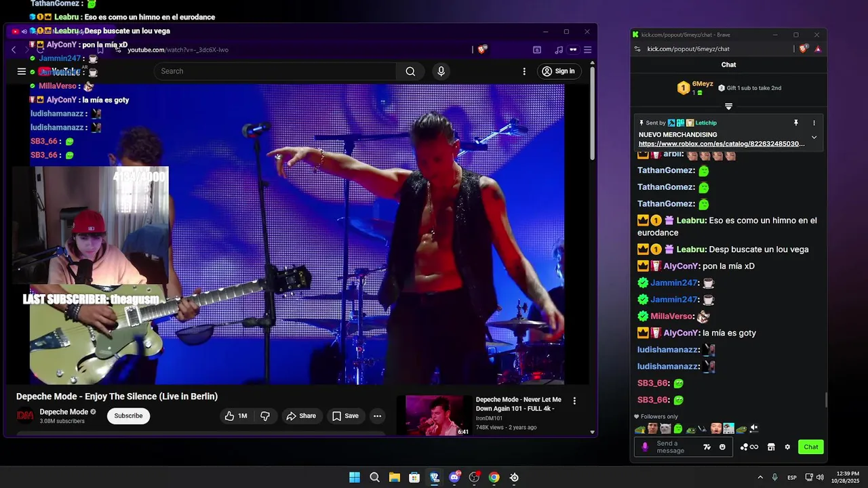Open the taskbar clock and calendar
Image resolution: width=868 pixels, height=488 pixels.
(x=846, y=477)
